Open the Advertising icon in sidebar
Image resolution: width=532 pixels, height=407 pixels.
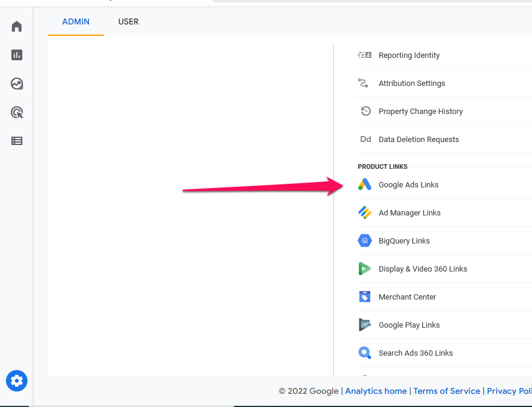(x=17, y=112)
